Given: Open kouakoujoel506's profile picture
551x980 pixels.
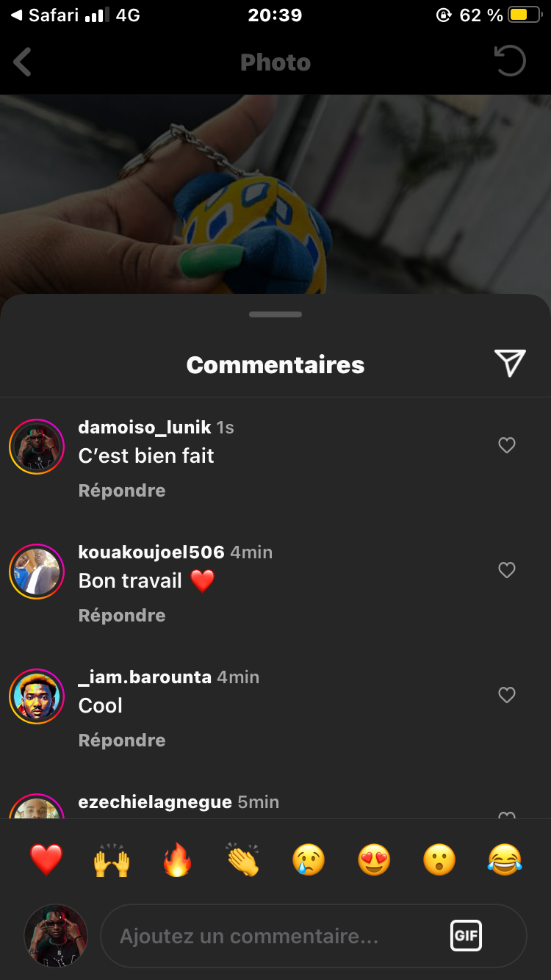Looking at the screenshot, I should pos(37,572).
